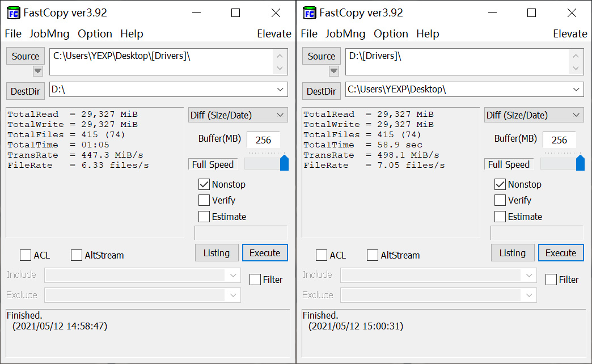592x364 pixels.
Task: Expand DestDir dropdown showing D:\
Action: coord(280,90)
